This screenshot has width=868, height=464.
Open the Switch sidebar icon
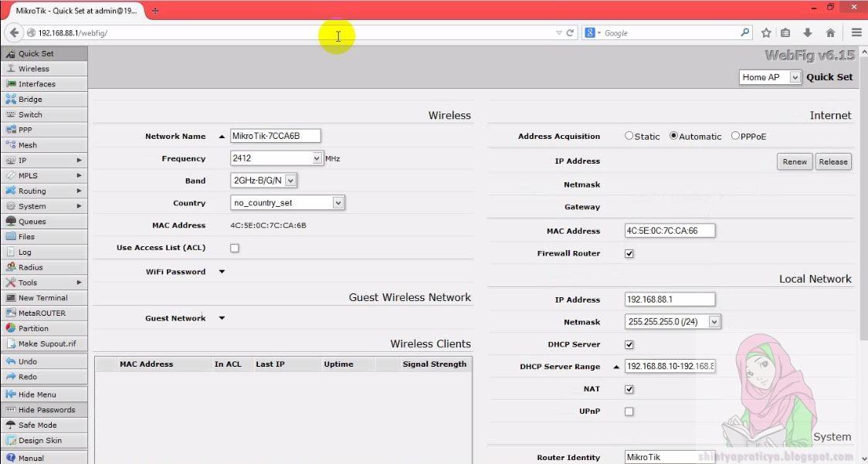coord(11,114)
